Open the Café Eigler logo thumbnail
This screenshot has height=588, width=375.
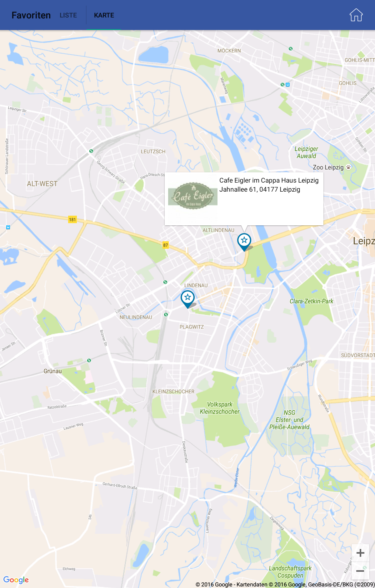[x=193, y=196]
